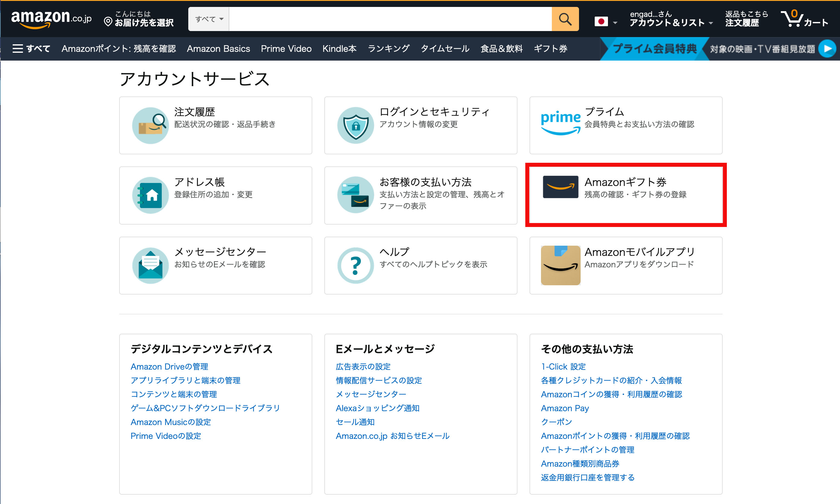The image size is (840, 504).
Task: Open Kindle本 in nav bar
Action: 339,49
